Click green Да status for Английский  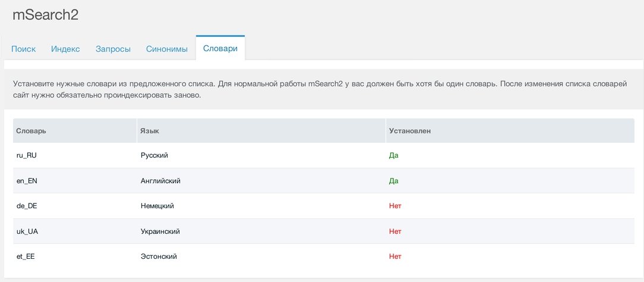pyautogui.click(x=393, y=181)
